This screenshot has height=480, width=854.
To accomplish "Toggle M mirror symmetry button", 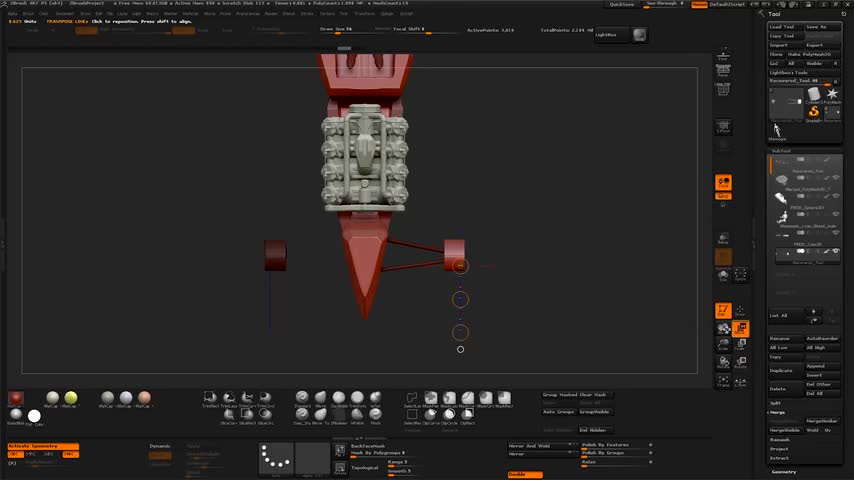I will point(70,454).
